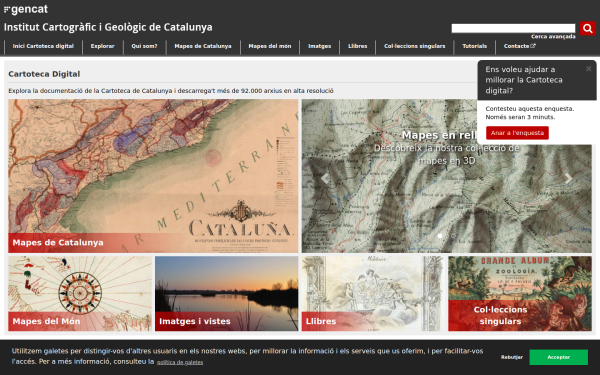Open Mapes del món in navigation bar
Image resolution: width=600 pixels, height=375 pixels.
coord(270,46)
